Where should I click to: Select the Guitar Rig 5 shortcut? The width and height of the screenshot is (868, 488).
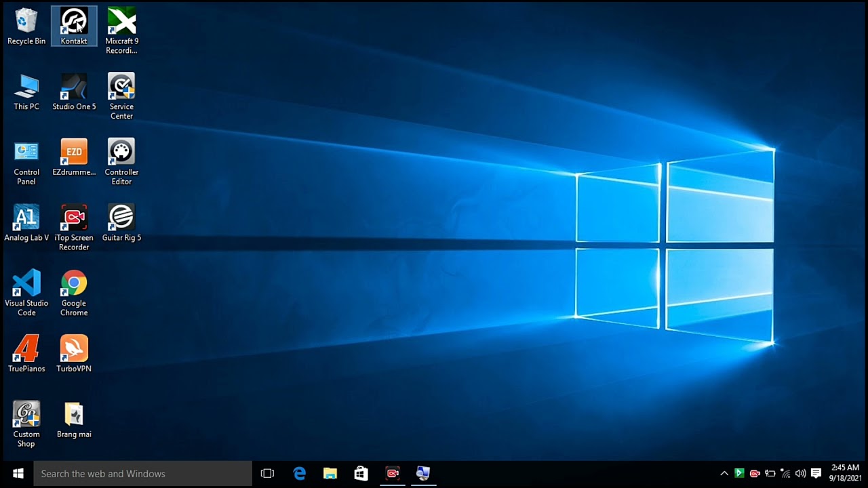(x=121, y=224)
